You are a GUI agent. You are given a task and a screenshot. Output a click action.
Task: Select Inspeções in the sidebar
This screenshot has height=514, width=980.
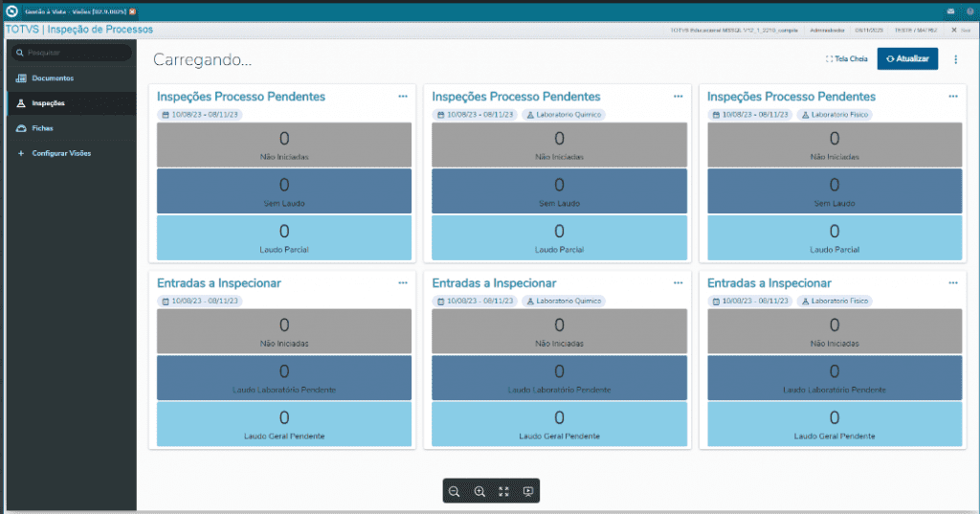point(48,103)
